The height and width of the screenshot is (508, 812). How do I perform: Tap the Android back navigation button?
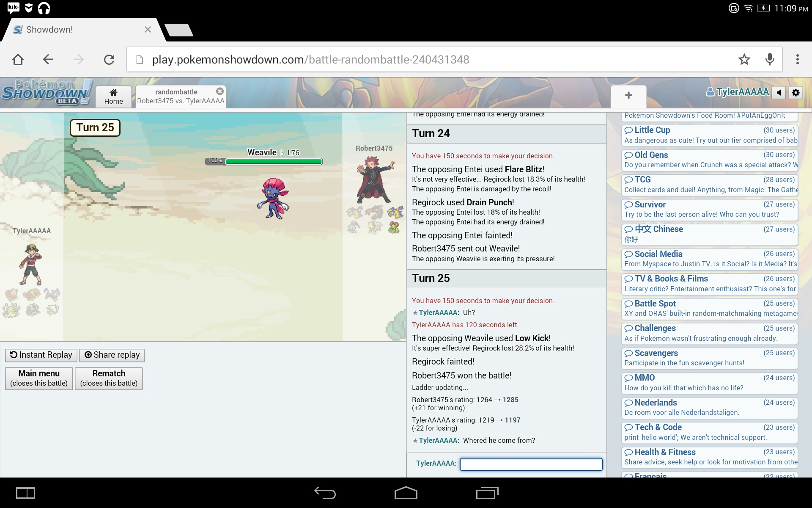(x=325, y=493)
